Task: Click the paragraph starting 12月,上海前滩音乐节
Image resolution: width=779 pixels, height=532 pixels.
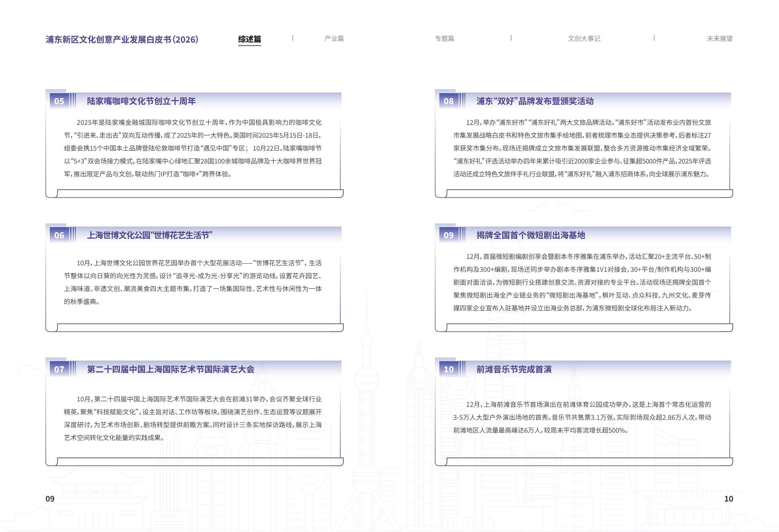Action: coord(582,417)
